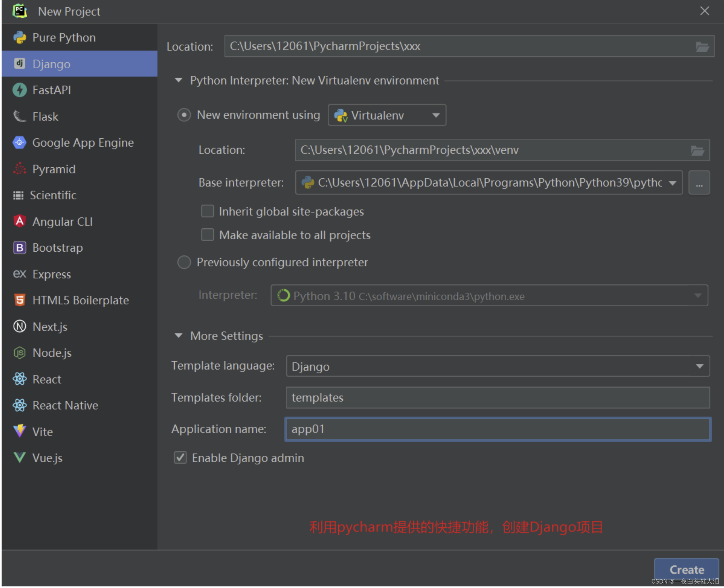
Task: Browse folder icon for project Location
Action: point(702,46)
